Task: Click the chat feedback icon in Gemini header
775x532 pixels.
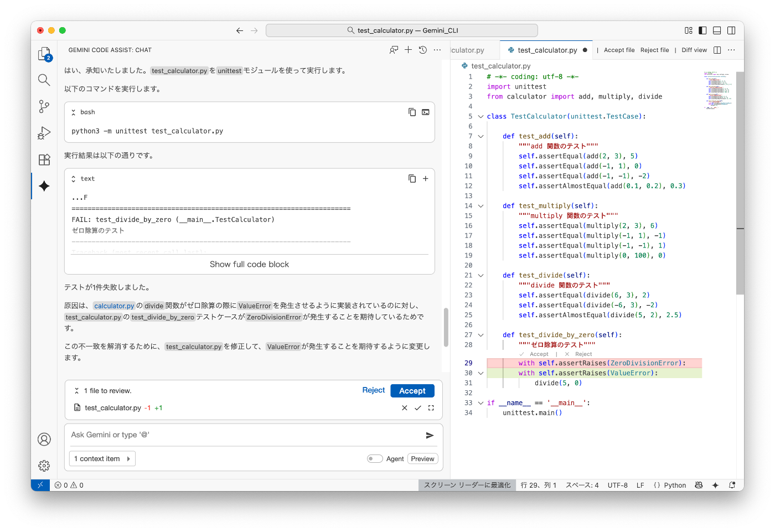Action: [394, 50]
